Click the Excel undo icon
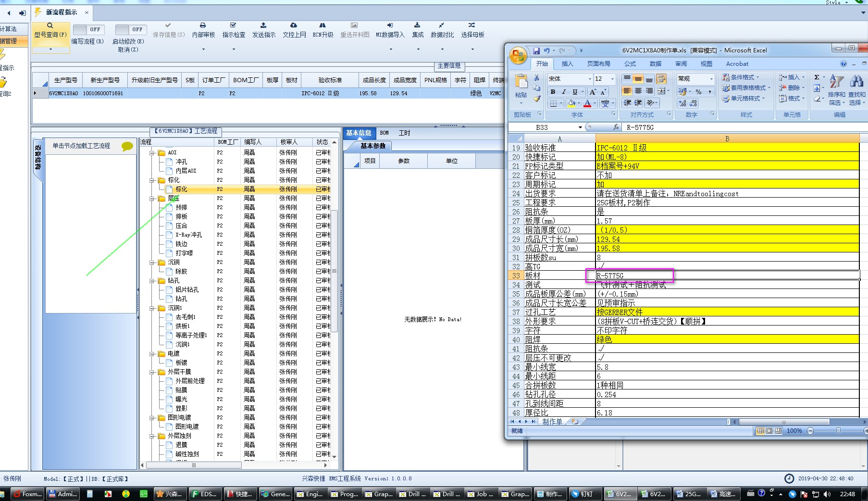Viewport: 868px width, 501px height. [546, 50]
